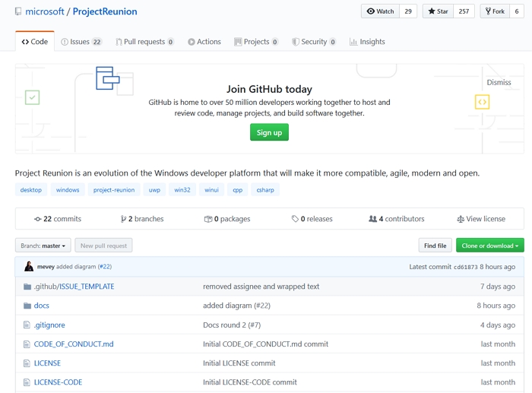Switch to the Issues tab
Screen dimensions: 532x393
81,42
